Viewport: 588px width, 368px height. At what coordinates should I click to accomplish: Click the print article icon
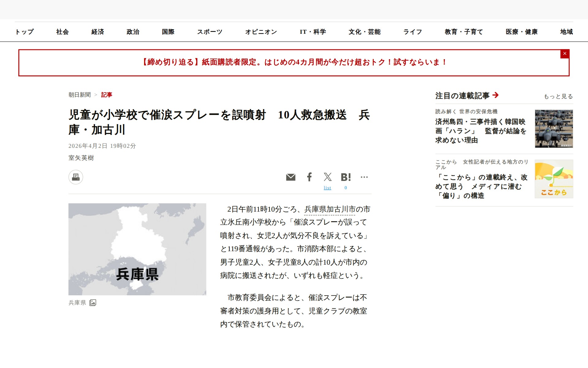pyautogui.click(x=76, y=177)
